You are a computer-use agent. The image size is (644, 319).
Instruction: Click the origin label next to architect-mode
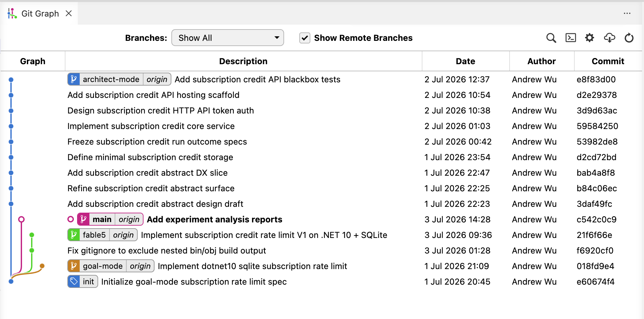pyautogui.click(x=157, y=79)
